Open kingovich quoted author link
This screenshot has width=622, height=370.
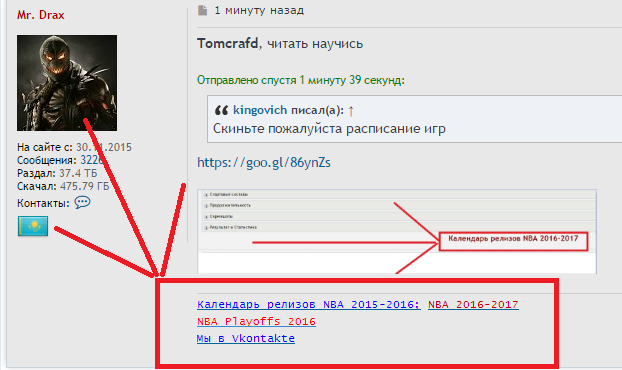[x=260, y=110]
